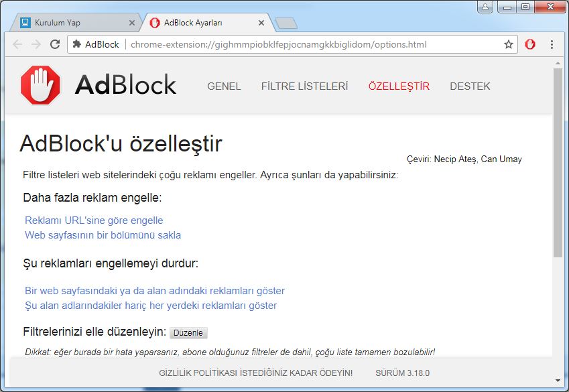Select the ÖZELLEŞTİR section
Viewport: 569px width, 392px height.
pos(399,86)
